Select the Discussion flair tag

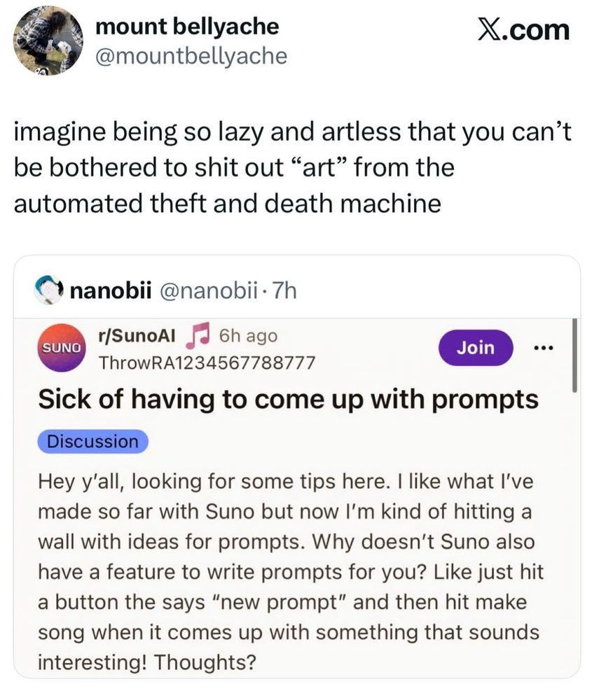tap(93, 442)
